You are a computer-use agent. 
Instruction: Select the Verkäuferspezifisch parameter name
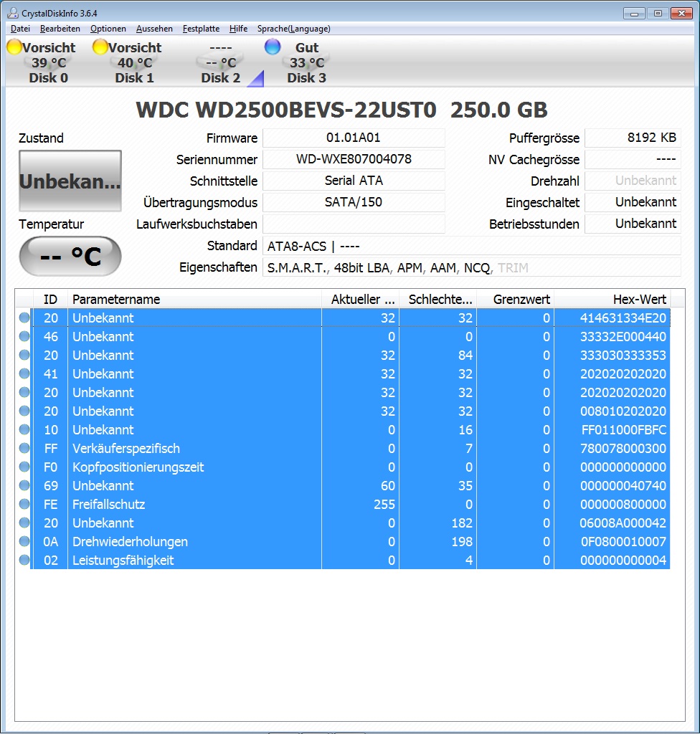coord(126,449)
